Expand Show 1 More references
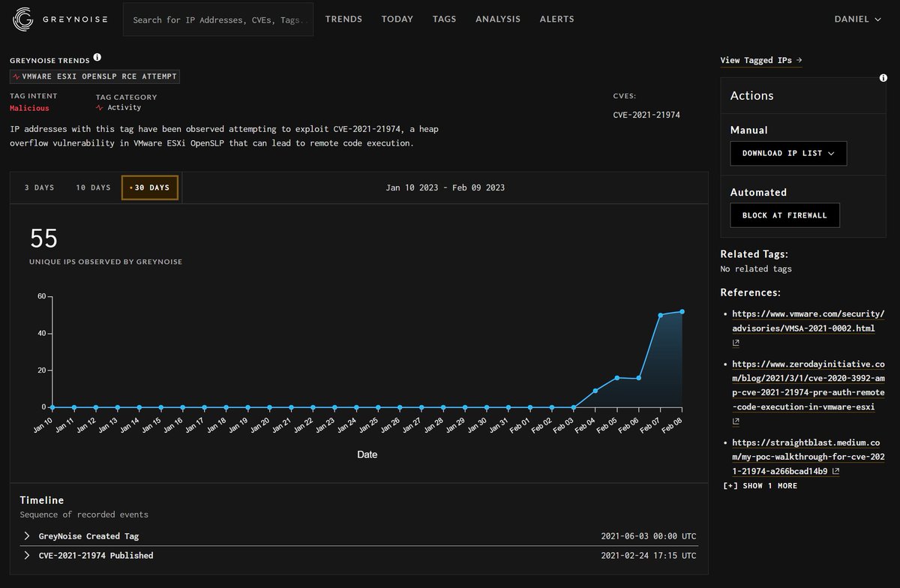The width and height of the screenshot is (900, 588). [x=760, y=486]
